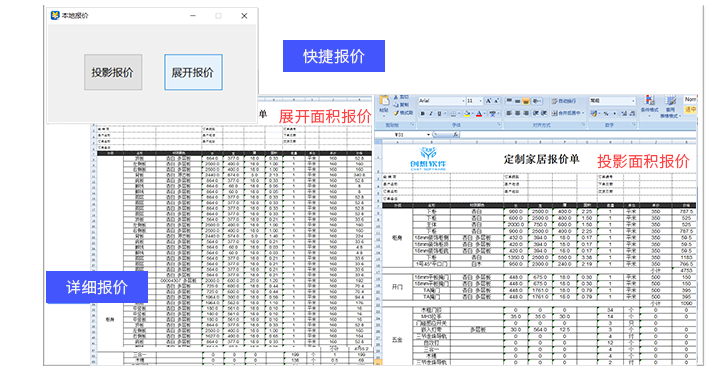Click the phonetic guide (文) icon
The width and height of the screenshot is (707, 366).
coord(492,113)
